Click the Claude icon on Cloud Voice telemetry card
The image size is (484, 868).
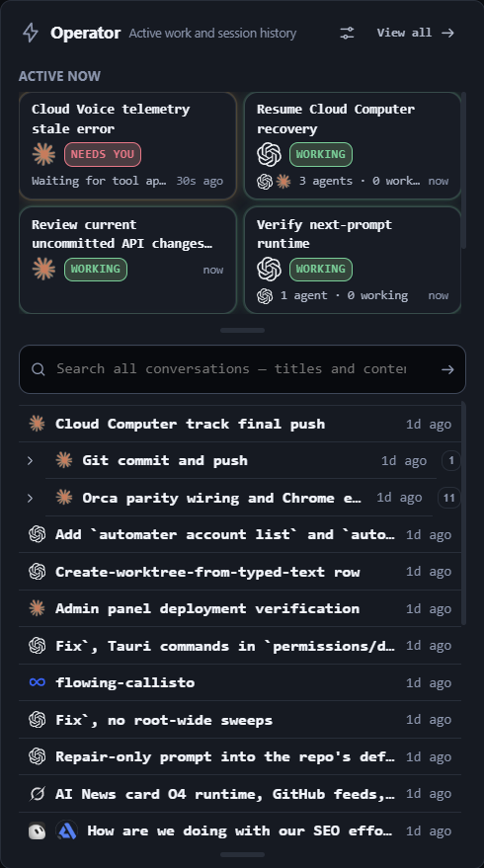[43, 154]
